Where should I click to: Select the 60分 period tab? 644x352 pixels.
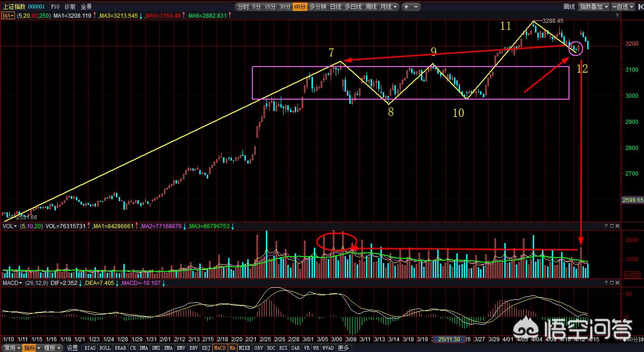pos(300,7)
